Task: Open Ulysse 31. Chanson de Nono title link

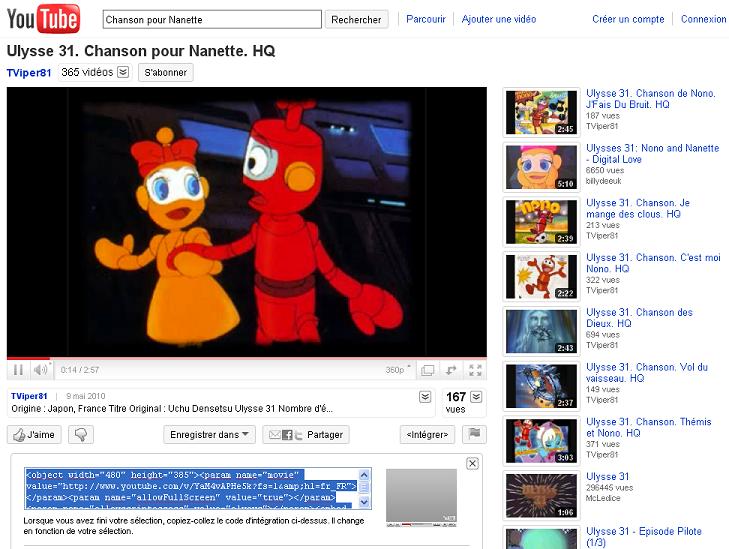Action: coord(650,99)
